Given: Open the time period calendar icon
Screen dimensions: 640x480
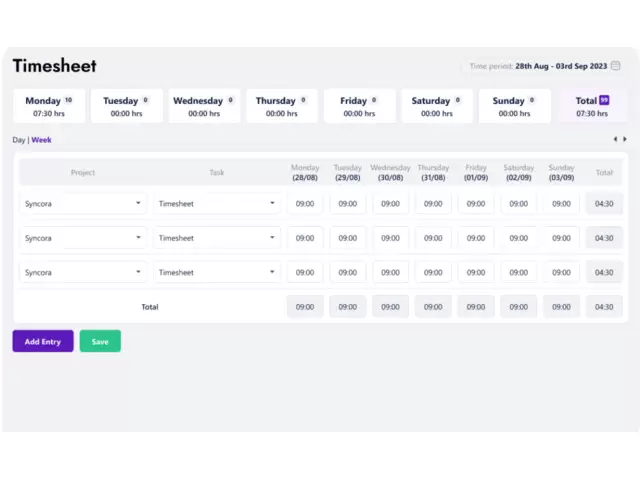Looking at the screenshot, I should pyautogui.click(x=616, y=66).
